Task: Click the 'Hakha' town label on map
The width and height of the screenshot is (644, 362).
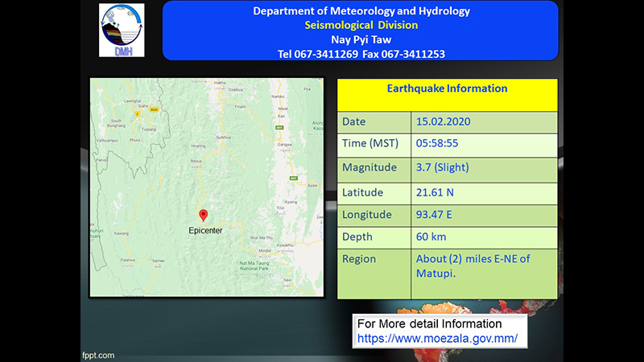Action: point(220,83)
